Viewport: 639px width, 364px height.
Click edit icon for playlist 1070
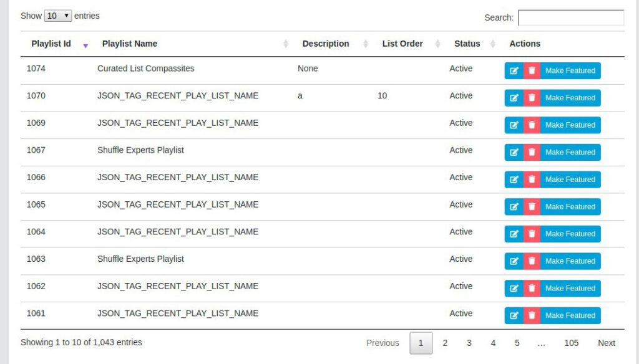pos(514,98)
